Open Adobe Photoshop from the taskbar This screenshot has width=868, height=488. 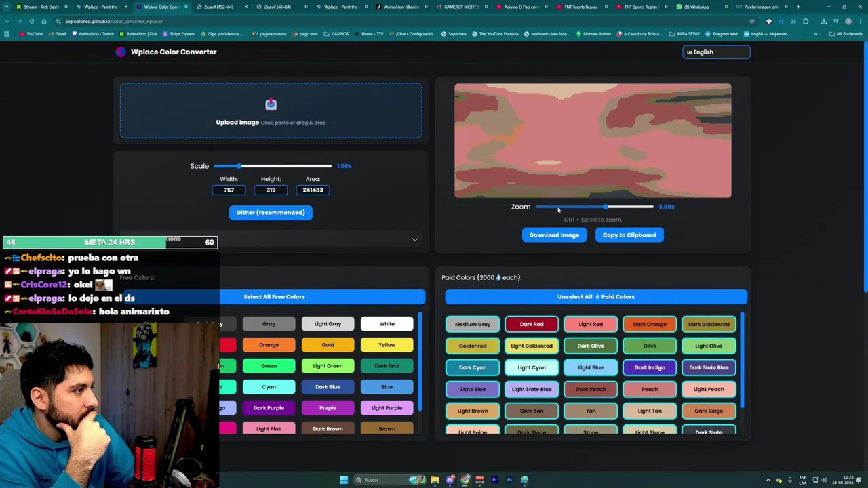[x=509, y=480]
